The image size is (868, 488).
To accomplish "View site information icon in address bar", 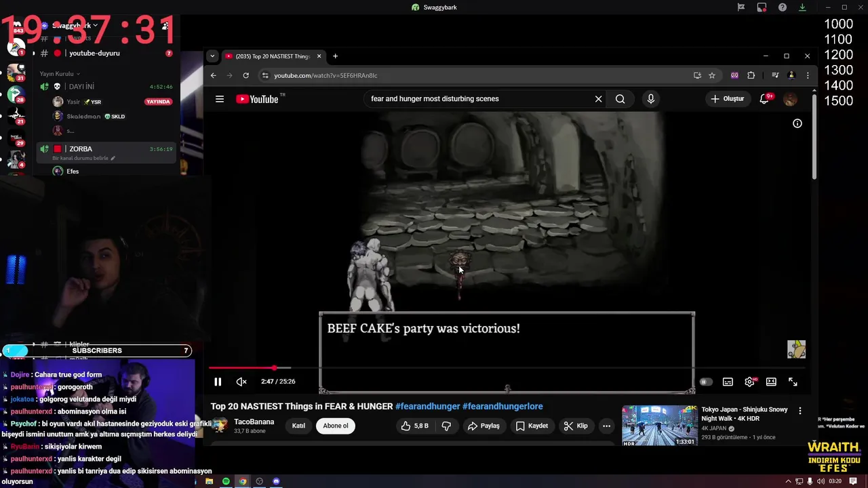I will 265,75.
